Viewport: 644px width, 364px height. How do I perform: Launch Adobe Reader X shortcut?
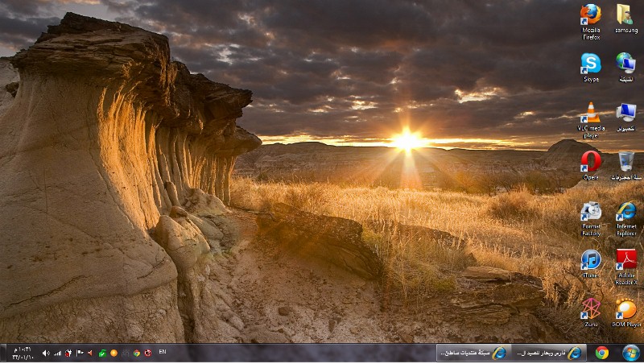[x=625, y=260]
